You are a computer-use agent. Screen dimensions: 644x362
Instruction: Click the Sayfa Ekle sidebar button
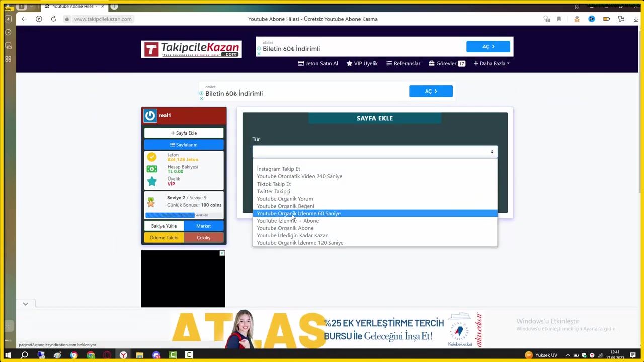pyautogui.click(x=184, y=133)
